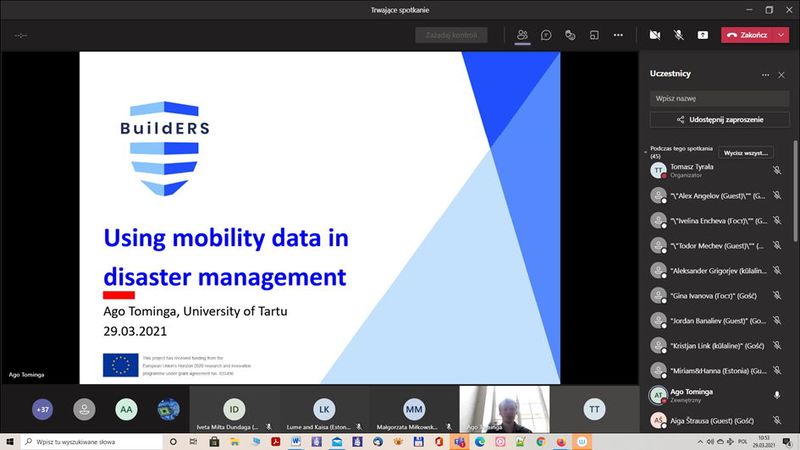The width and height of the screenshot is (800, 450).
Task: Click muted mic icon beside Todor Mechev
Action: point(777,245)
